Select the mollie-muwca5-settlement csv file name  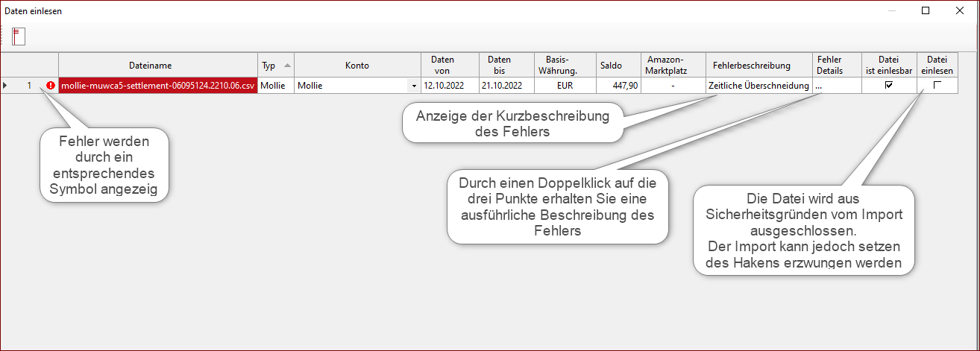(x=158, y=86)
